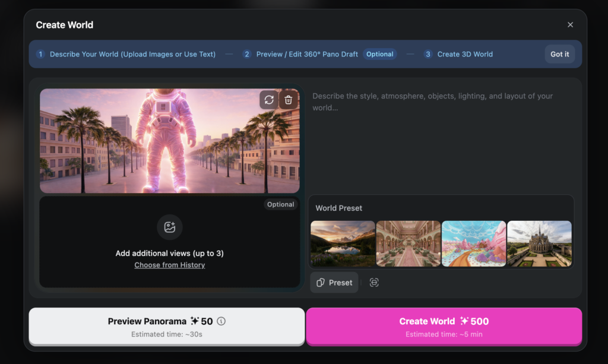Choose the gothic cathedral preset

(539, 243)
